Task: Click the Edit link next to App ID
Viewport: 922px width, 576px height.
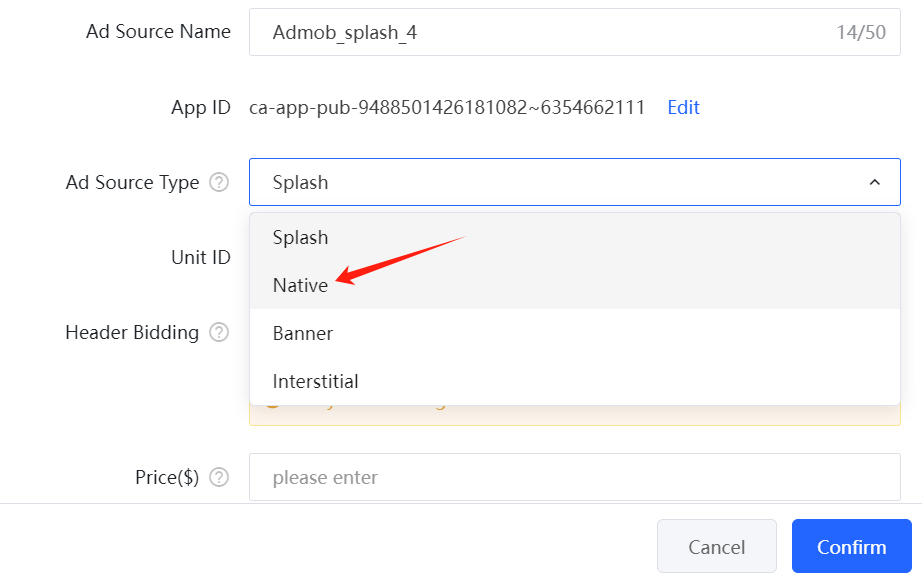Action: point(683,108)
